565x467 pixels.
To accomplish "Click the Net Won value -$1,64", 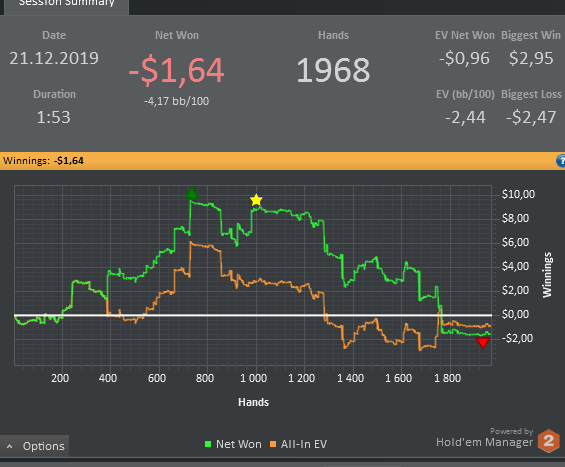I will pos(177,70).
